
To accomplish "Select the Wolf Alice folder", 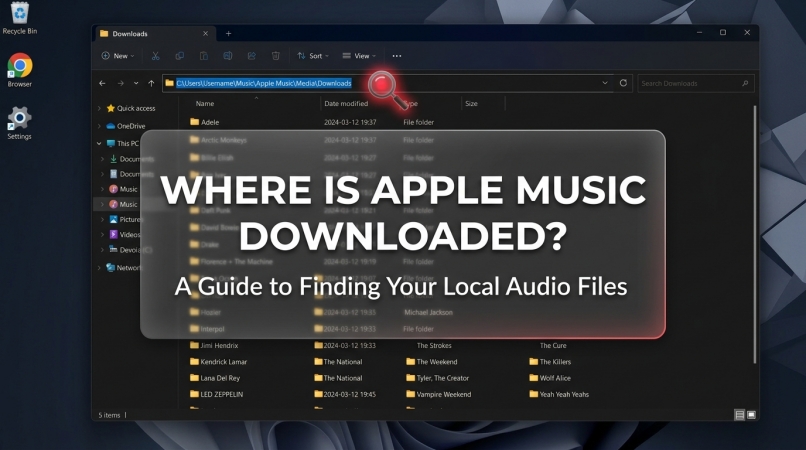I will [x=550, y=377].
